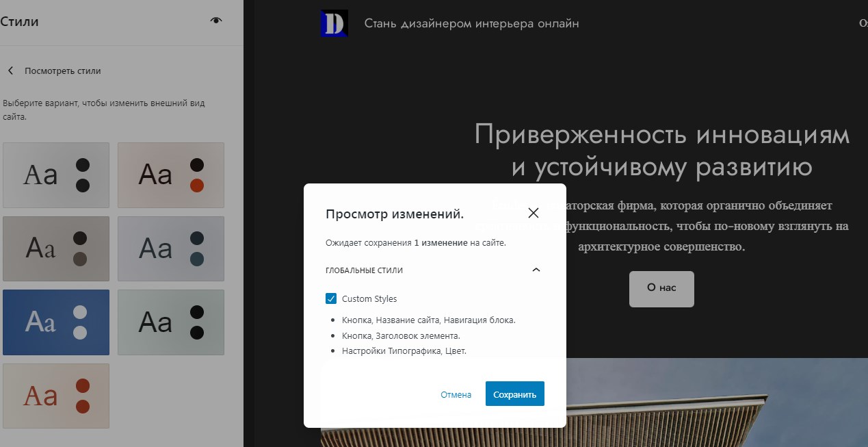Click the eye style book icon
Screen dimensions: 868x447
[216, 21]
